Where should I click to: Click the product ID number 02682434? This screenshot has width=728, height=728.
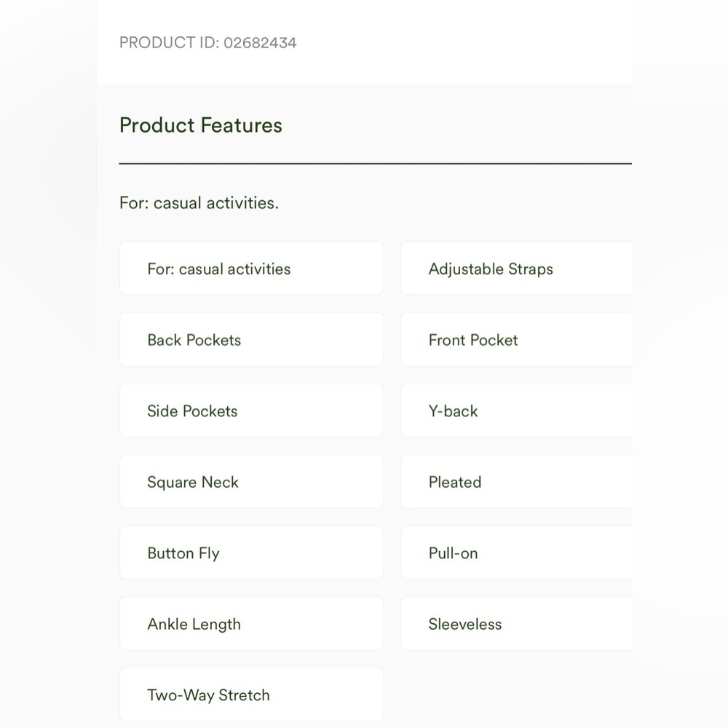pos(260,43)
